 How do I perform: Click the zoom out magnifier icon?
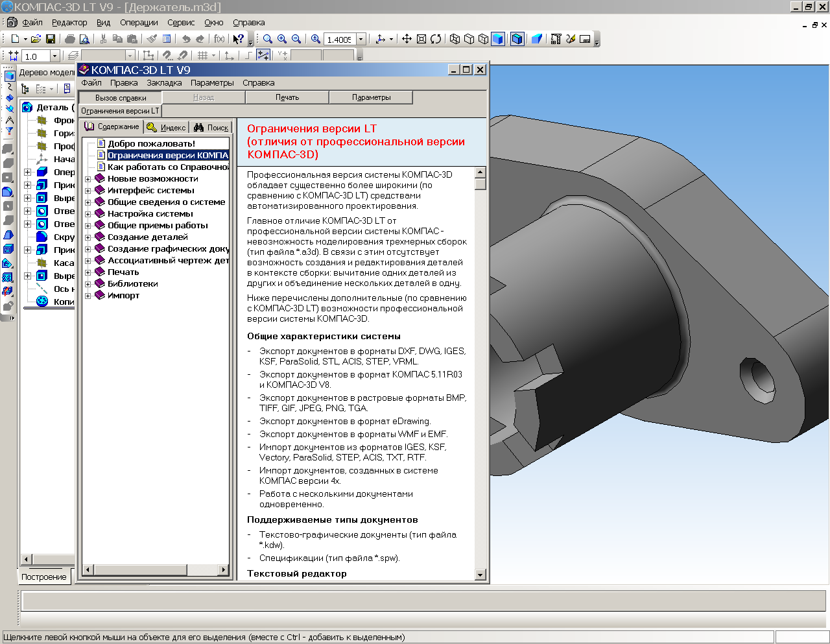click(x=296, y=39)
